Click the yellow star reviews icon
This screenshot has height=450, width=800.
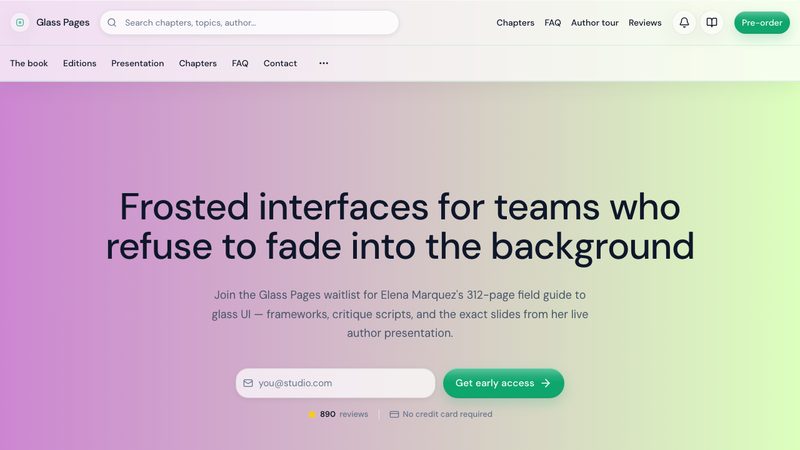[x=312, y=414]
